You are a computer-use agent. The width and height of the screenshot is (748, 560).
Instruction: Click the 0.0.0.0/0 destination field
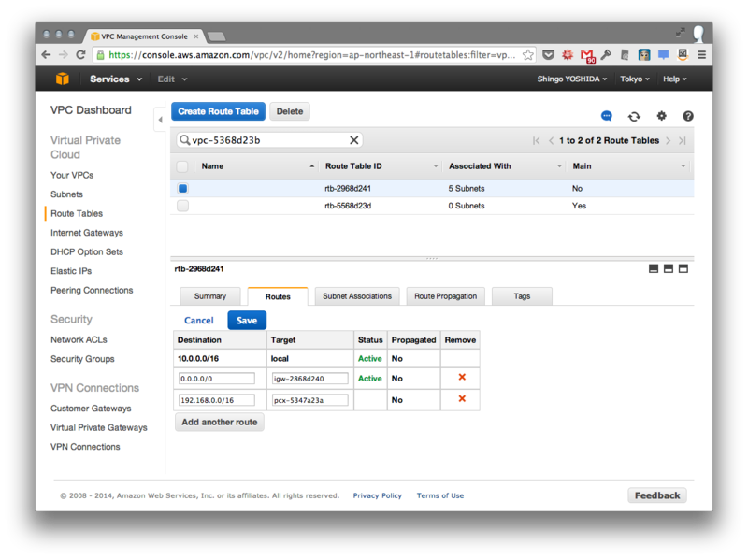[x=217, y=379]
